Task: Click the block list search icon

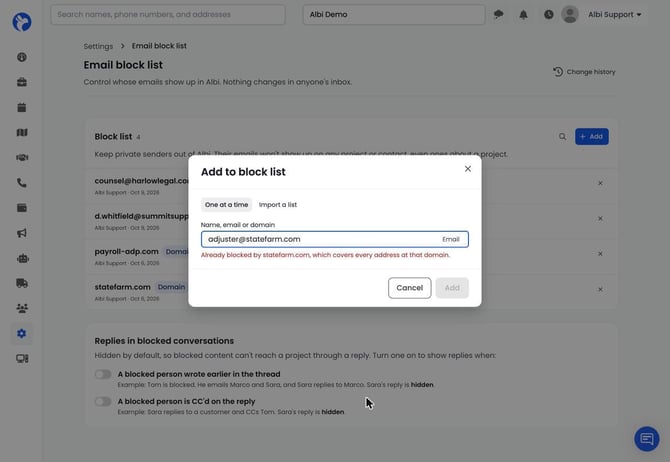Action: click(562, 137)
